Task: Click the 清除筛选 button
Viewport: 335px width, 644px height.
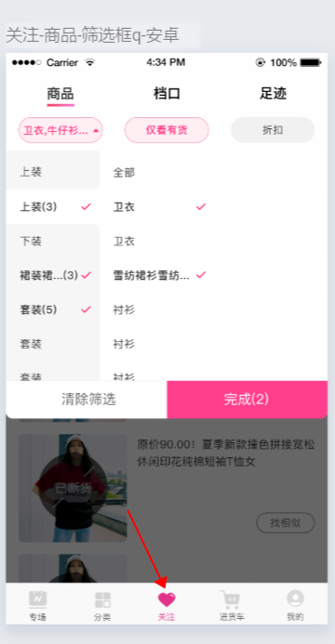Action: 87,400
